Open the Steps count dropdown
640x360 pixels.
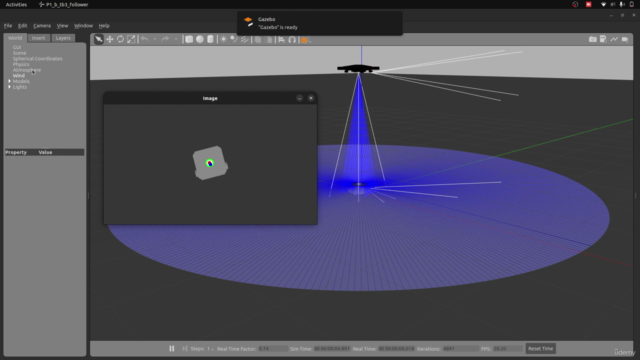click(x=210, y=349)
